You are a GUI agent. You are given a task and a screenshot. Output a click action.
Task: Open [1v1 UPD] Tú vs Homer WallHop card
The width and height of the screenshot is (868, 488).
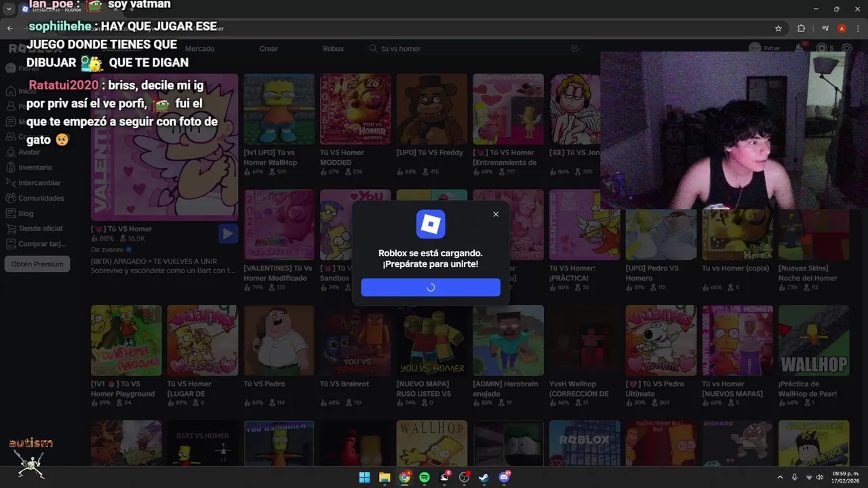(x=279, y=125)
